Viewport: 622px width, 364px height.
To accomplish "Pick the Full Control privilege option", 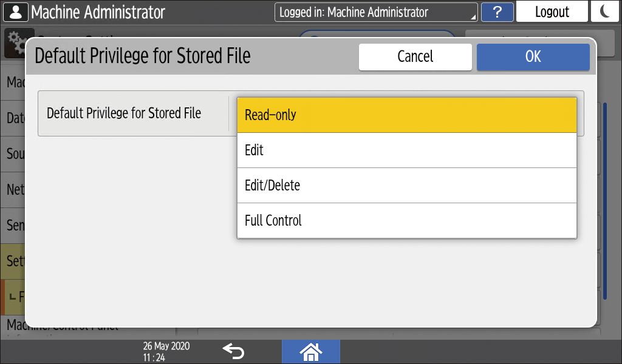I will [x=406, y=221].
